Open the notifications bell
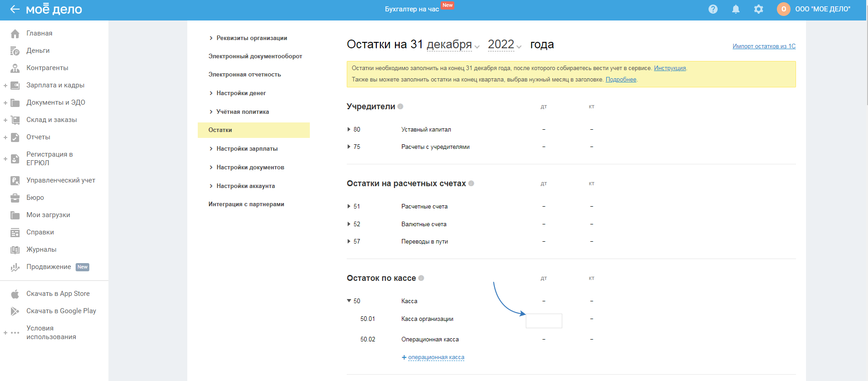Image resolution: width=868 pixels, height=381 pixels. 736,9
